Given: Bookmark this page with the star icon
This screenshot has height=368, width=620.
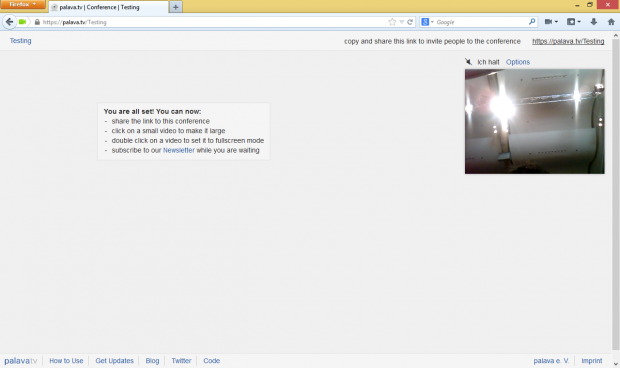Looking at the screenshot, I should [392, 22].
